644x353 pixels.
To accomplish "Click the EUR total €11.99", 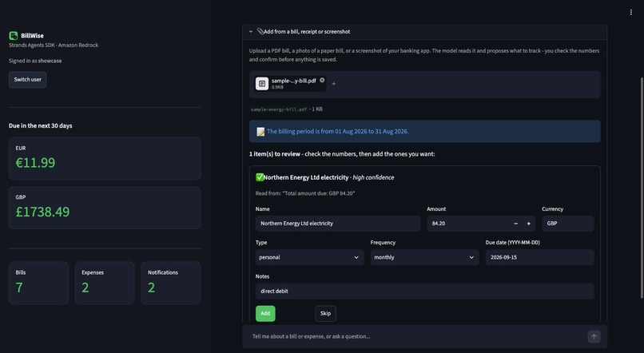I will pos(35,163).
